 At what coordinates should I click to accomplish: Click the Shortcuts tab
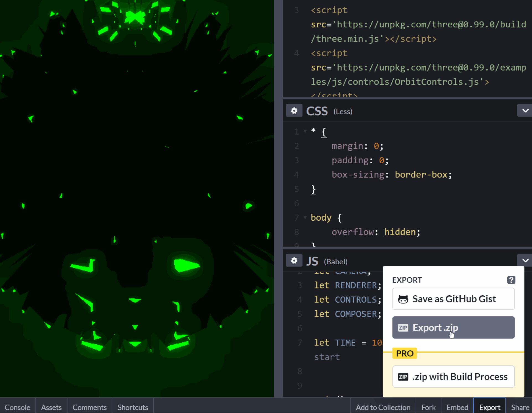coord(133,407)
